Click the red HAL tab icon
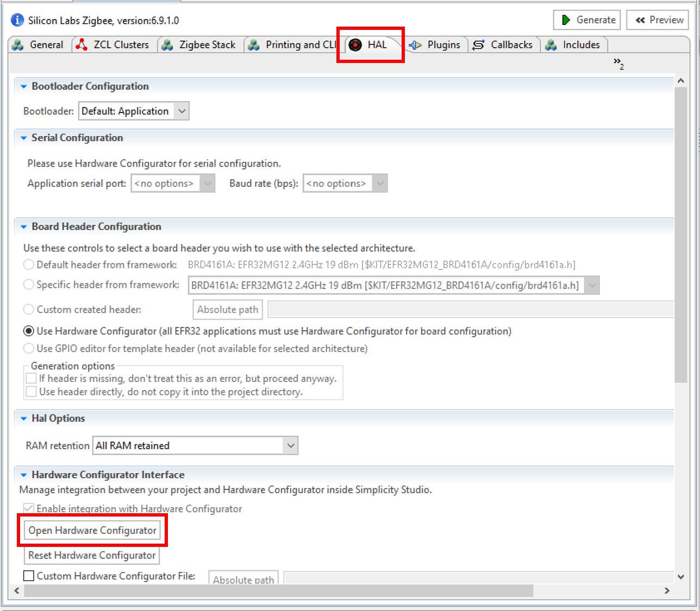This screenshot has height=611, width=700. coord(355,45)
